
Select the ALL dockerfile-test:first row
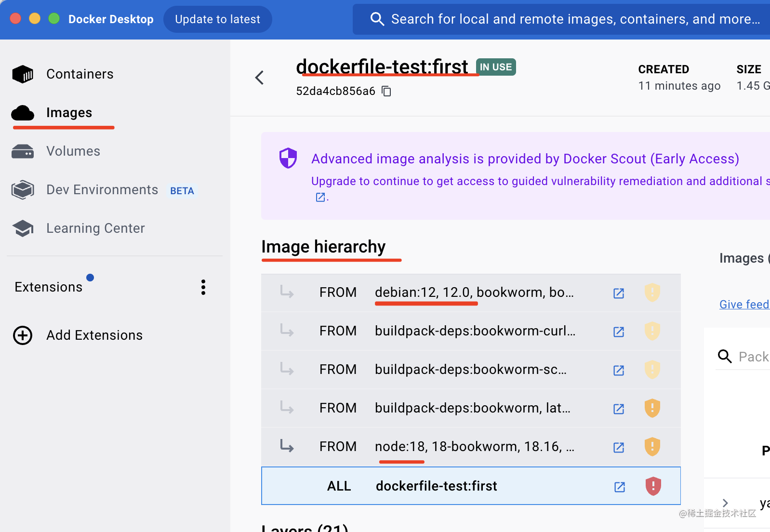436,486
